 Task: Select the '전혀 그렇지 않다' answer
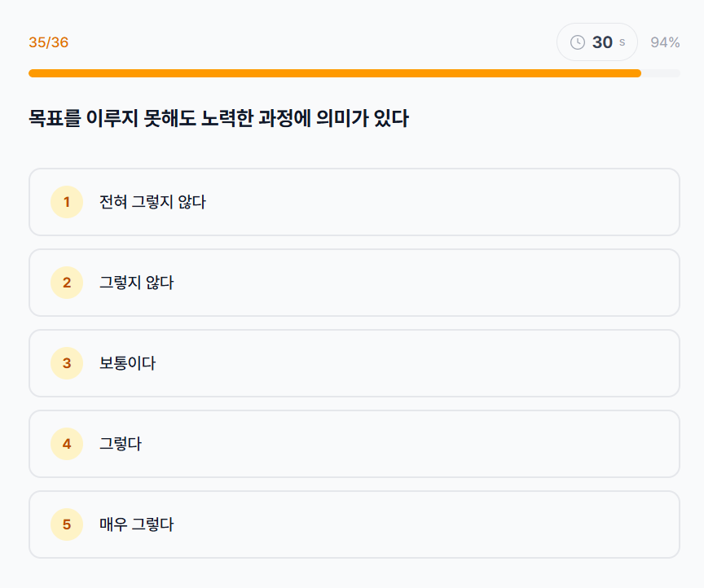(x=354, y=202)
